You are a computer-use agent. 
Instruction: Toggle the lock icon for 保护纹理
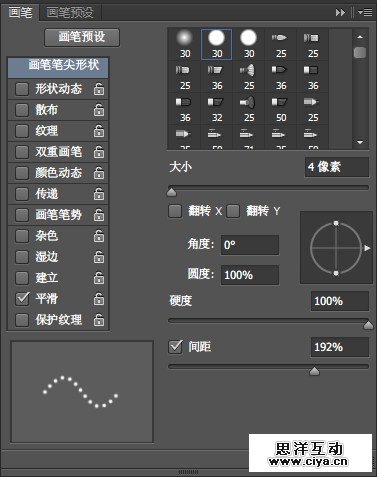coord(99,320)
